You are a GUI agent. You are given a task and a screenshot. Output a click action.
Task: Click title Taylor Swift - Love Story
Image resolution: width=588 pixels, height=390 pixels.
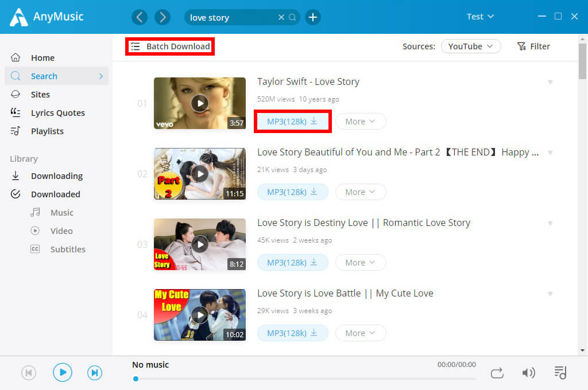click(x=308, y=81)
